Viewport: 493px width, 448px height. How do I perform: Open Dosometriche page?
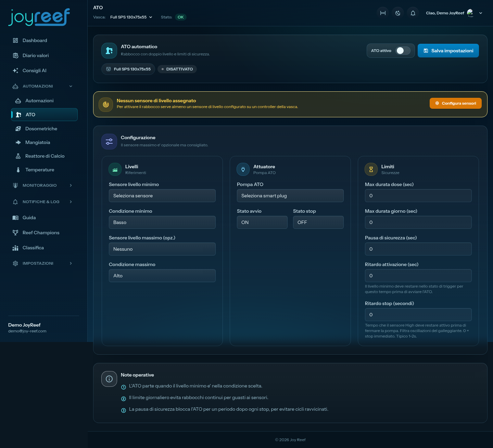click(45, 129)
